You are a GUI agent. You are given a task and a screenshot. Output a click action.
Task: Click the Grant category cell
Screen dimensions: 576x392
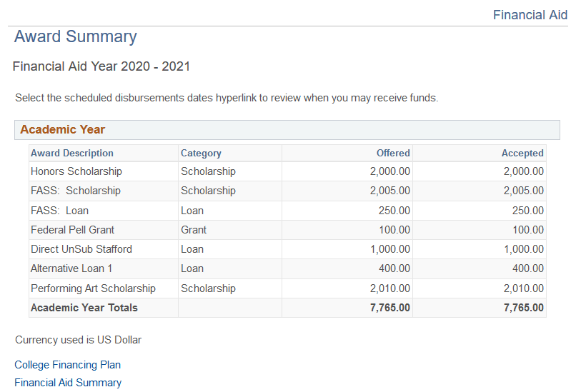pyautogui.click(x=194, y=230)
